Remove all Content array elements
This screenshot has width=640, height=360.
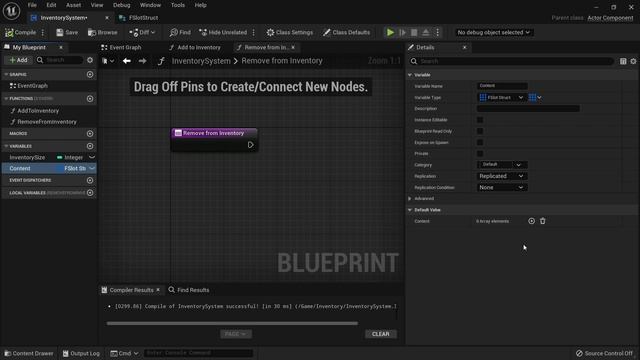coord(542,221)
